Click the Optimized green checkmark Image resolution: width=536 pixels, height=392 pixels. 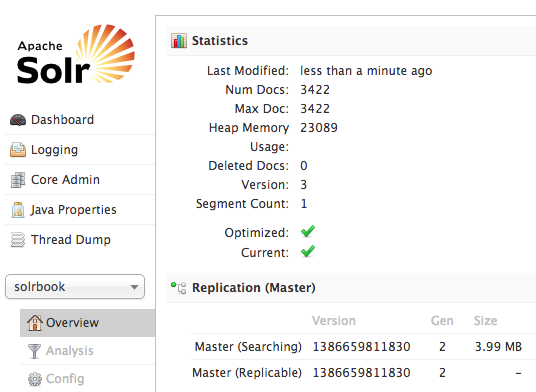pos(308,231)
